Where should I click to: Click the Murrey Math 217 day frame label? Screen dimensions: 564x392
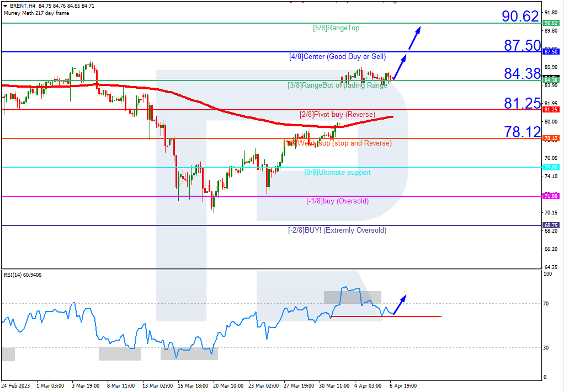point(36,13)
